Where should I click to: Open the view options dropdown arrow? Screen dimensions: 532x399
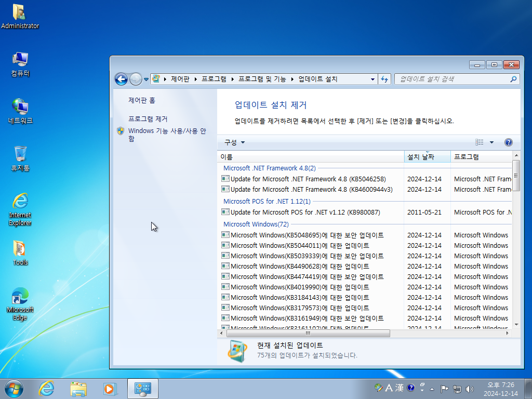pos(491,142)
